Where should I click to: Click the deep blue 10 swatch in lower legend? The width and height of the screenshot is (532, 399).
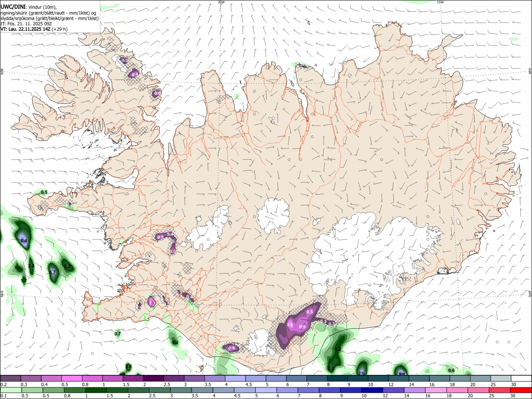coord(372,390)
